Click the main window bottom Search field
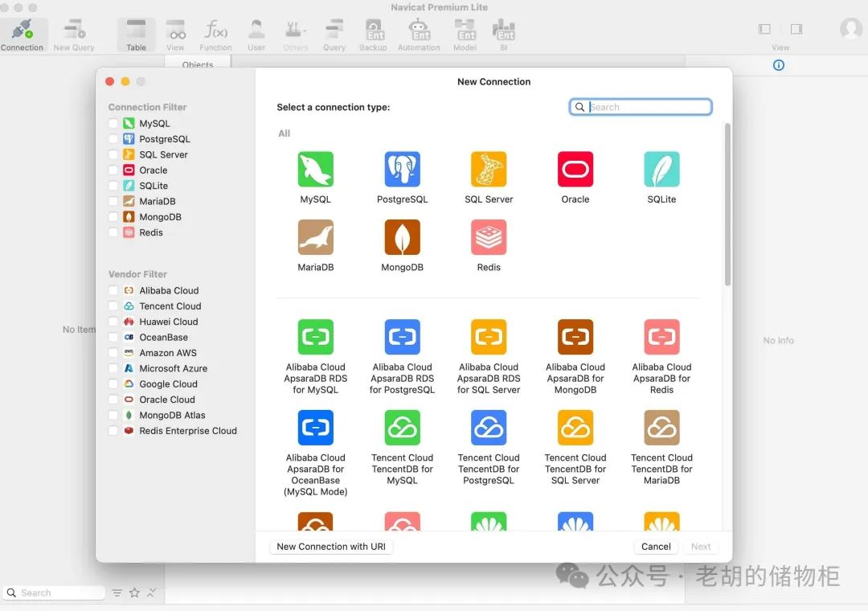Image resolution: width=868 pixels, height=611 pixels. pos(54,593)
